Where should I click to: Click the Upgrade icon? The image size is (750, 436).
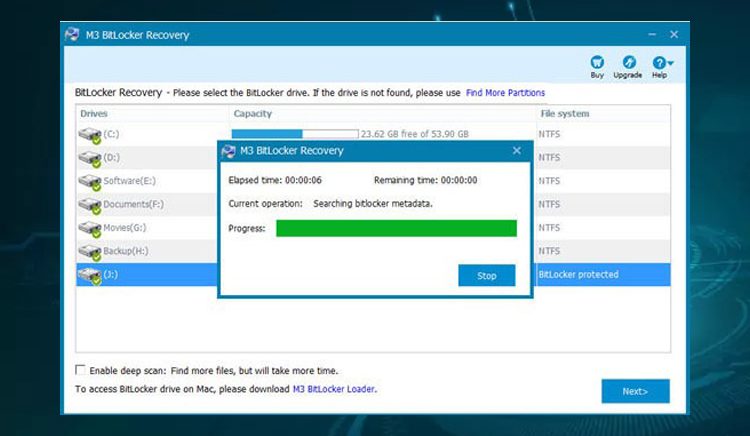[x=629, y=62]
